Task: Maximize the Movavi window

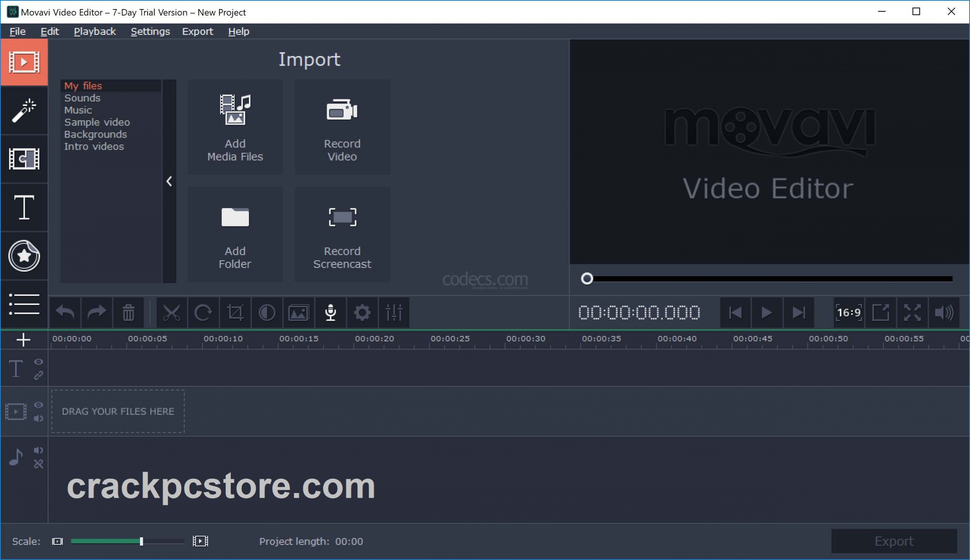Action: tap(916, 12)
